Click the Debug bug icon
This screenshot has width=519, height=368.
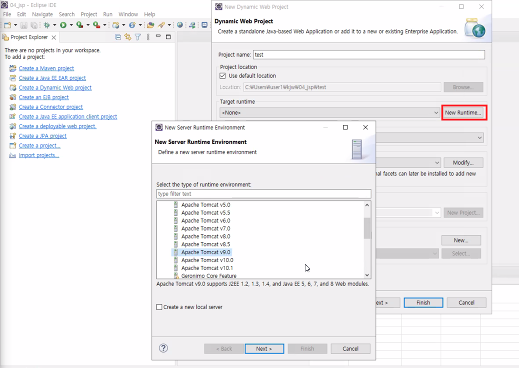pos(47,25)
